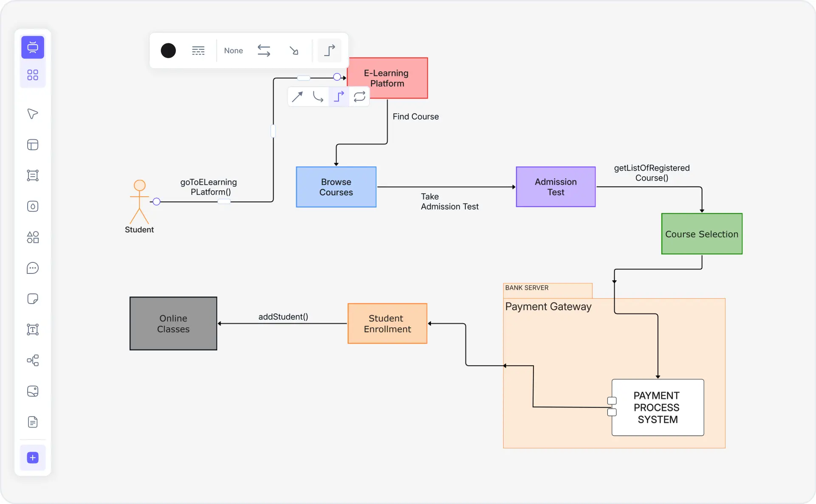
Task: Select the Course Selection shape
Action: pos(702,234)
